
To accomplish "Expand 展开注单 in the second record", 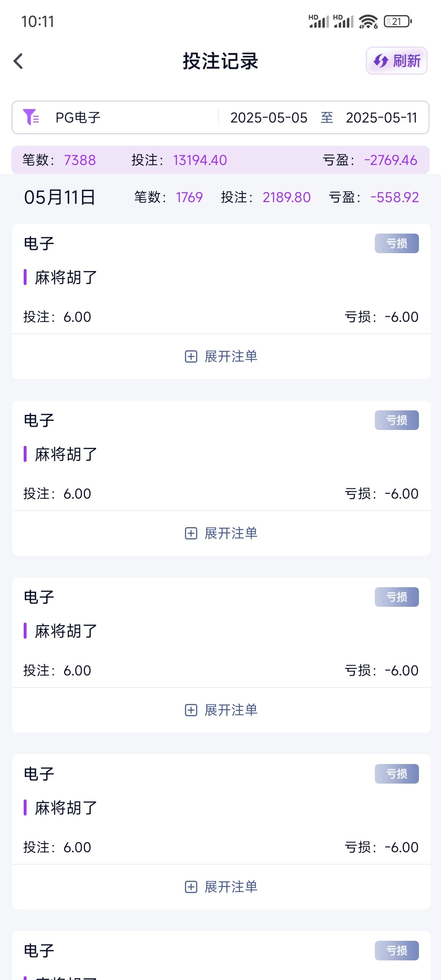I will click(231, 533).
